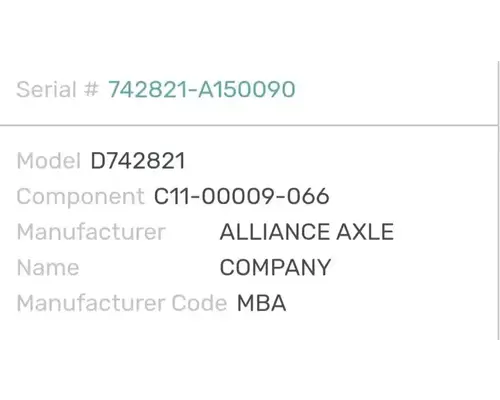Click the horizontal divider below serial number
500x400 pixels.
point(249,126)
